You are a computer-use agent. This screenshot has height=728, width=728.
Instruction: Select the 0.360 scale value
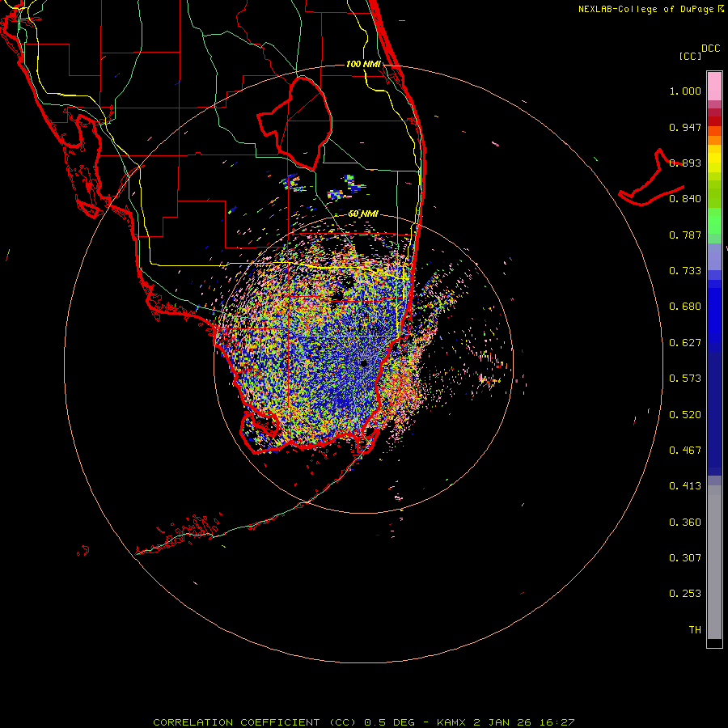[x=685, y=523]
